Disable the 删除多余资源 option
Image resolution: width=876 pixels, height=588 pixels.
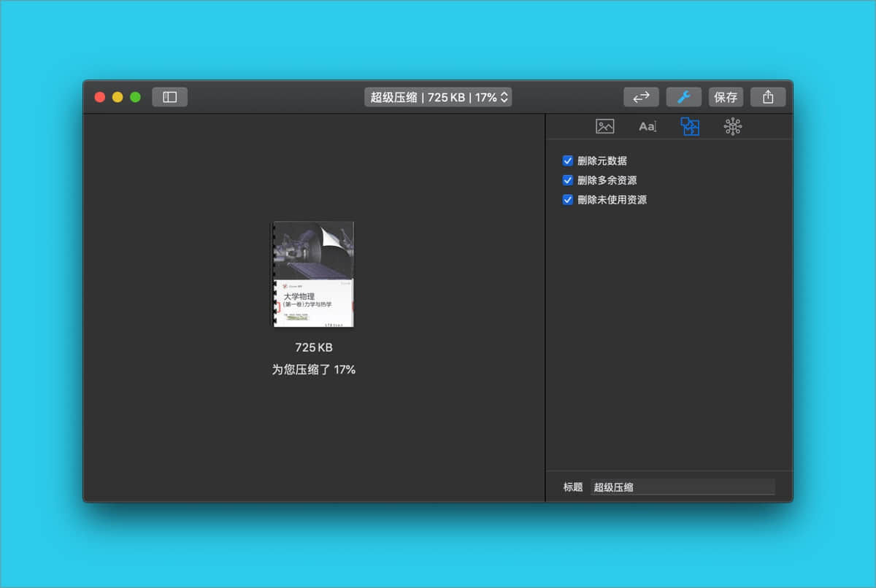tap(567, 180)
